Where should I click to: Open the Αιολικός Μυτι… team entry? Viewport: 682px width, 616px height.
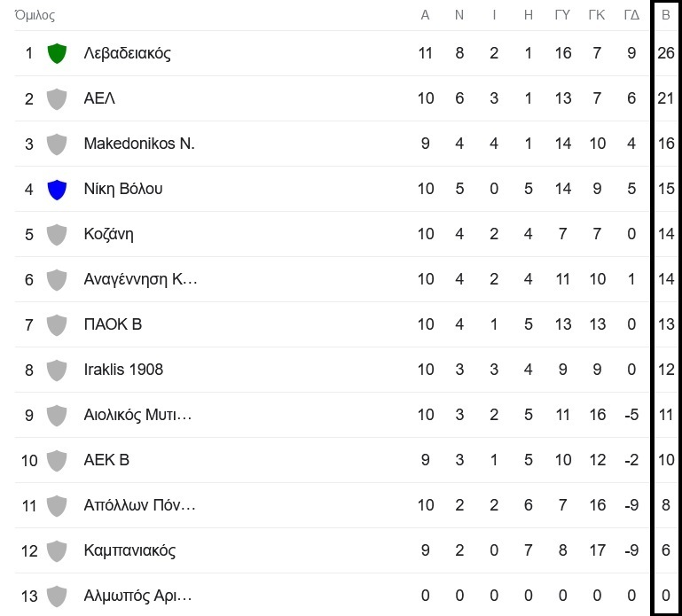137,415
